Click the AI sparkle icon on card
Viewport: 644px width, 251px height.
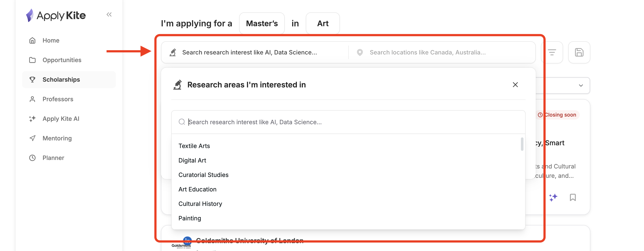point(553,197)
